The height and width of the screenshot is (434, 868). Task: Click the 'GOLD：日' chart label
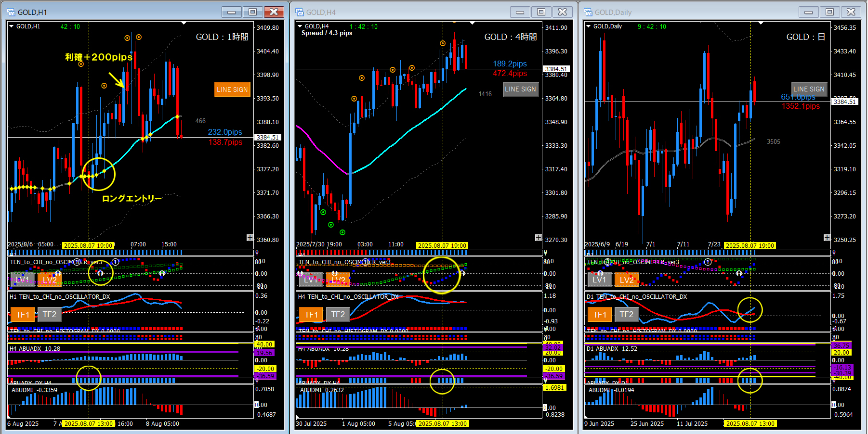(x=806, y=37)
